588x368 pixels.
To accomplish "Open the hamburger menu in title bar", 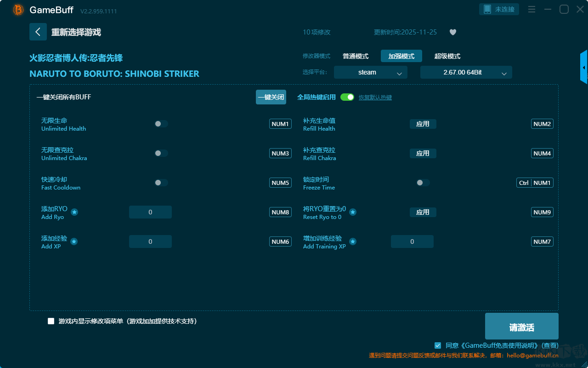I will [531, 9].
